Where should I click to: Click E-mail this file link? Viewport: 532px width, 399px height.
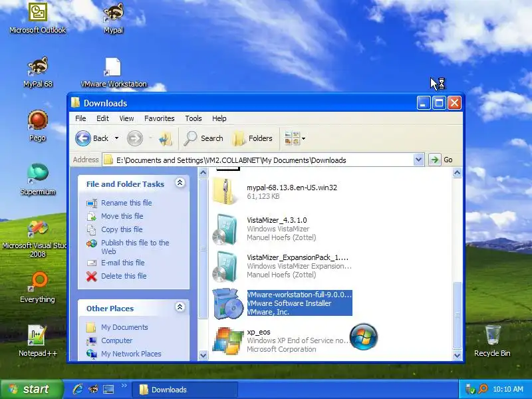pos(123,263)
